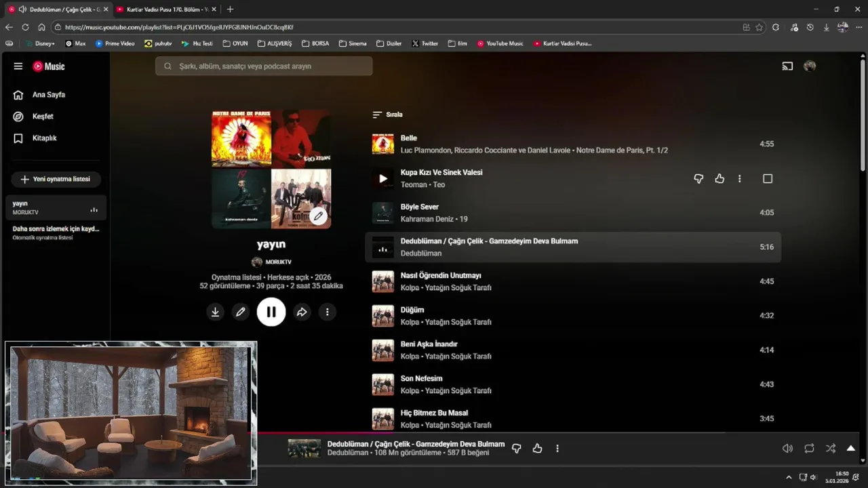This screenshot has width=868, height=488.
Task: Open the account avatar menu
Action: point(810,66)
